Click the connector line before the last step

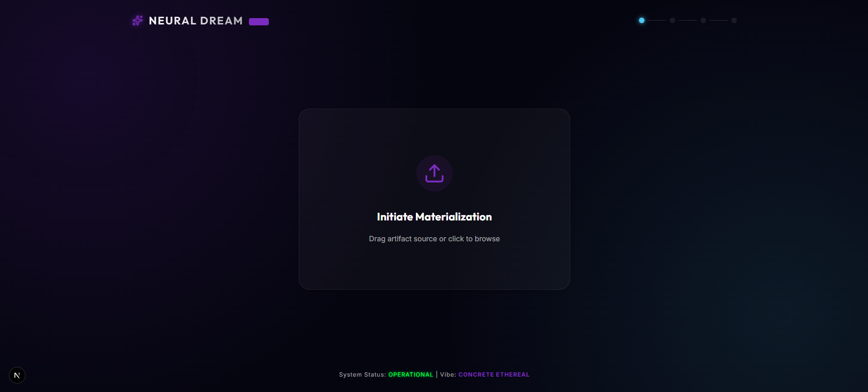(719, 20)
